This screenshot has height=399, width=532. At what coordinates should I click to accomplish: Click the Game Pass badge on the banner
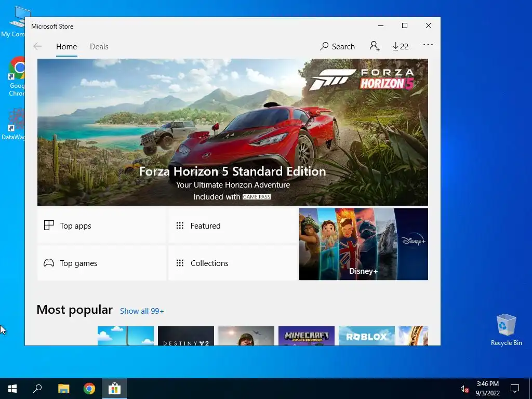click(x=257, y=197)
